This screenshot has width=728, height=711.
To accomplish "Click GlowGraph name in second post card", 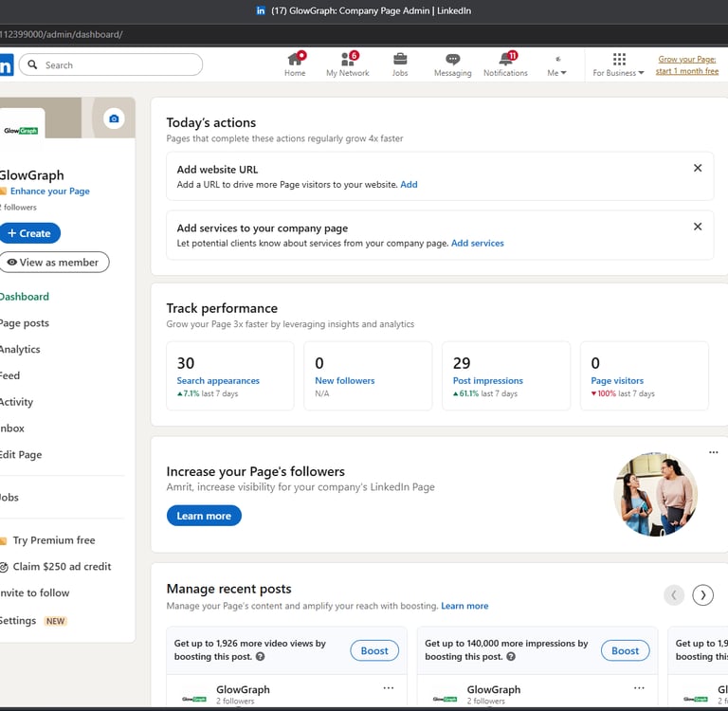I will 494,689.
